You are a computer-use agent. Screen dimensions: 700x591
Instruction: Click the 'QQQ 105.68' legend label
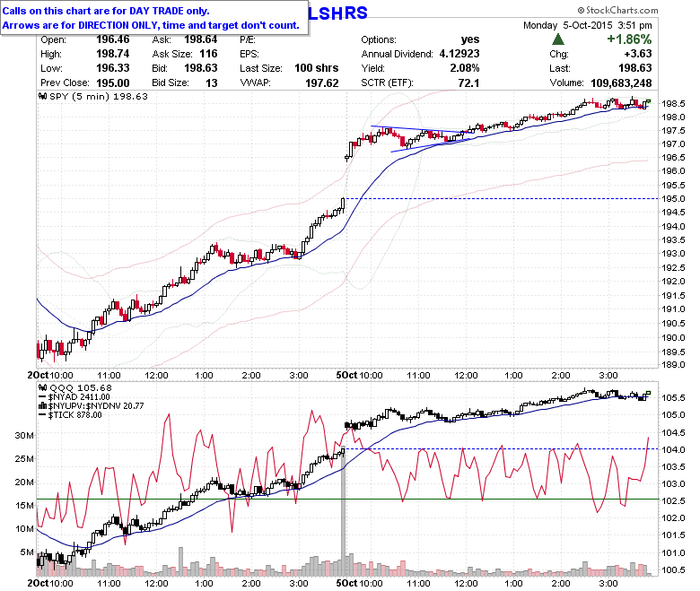[81, 388]
